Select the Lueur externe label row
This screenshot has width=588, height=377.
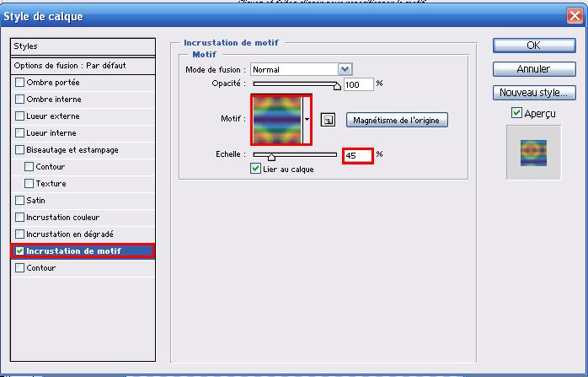click(83, 116)
